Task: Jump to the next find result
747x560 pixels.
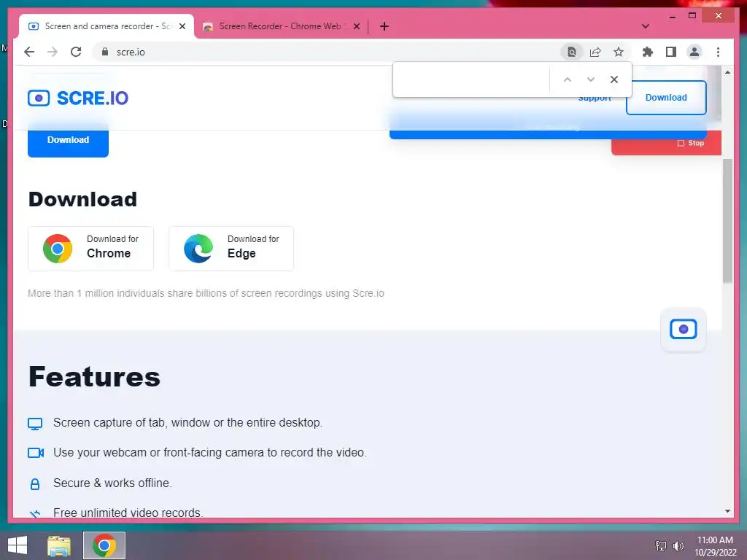Action: (591, 79)
